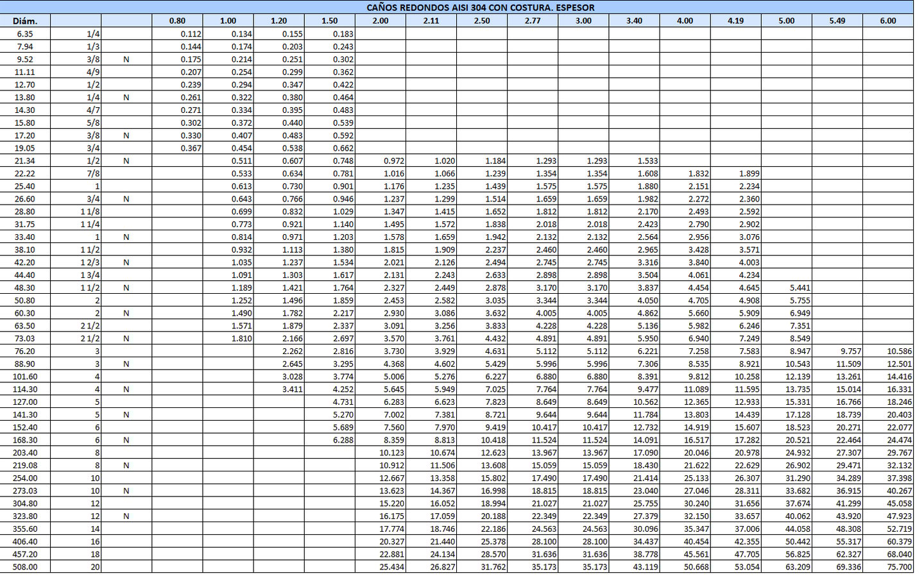Screen dimensions: 924x585
Task: Select the weight value 20.403
Action: pos(900,414)
